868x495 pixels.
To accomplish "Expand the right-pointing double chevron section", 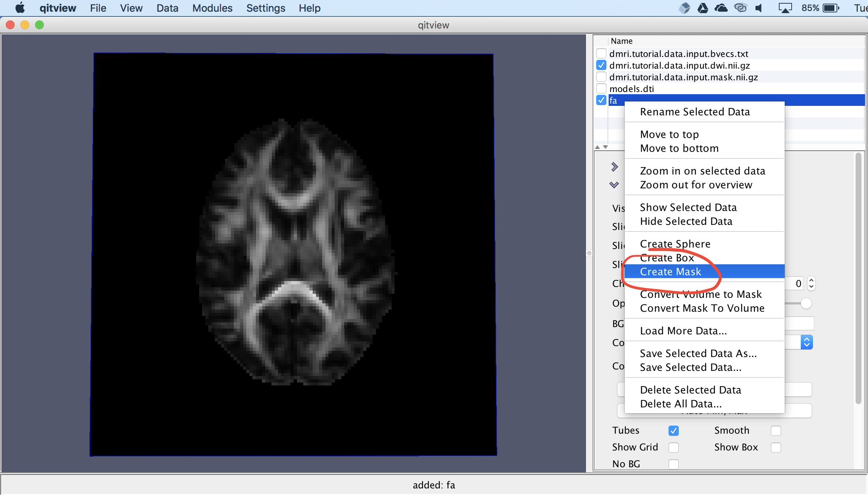I will pyautogui.click(x=614, y=167).
